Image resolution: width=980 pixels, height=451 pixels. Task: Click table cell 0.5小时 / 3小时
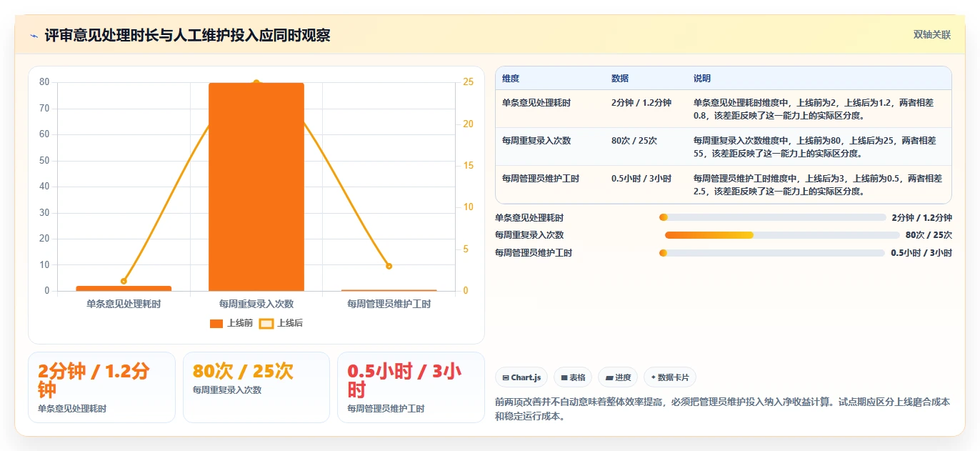[x=641, y=179]
